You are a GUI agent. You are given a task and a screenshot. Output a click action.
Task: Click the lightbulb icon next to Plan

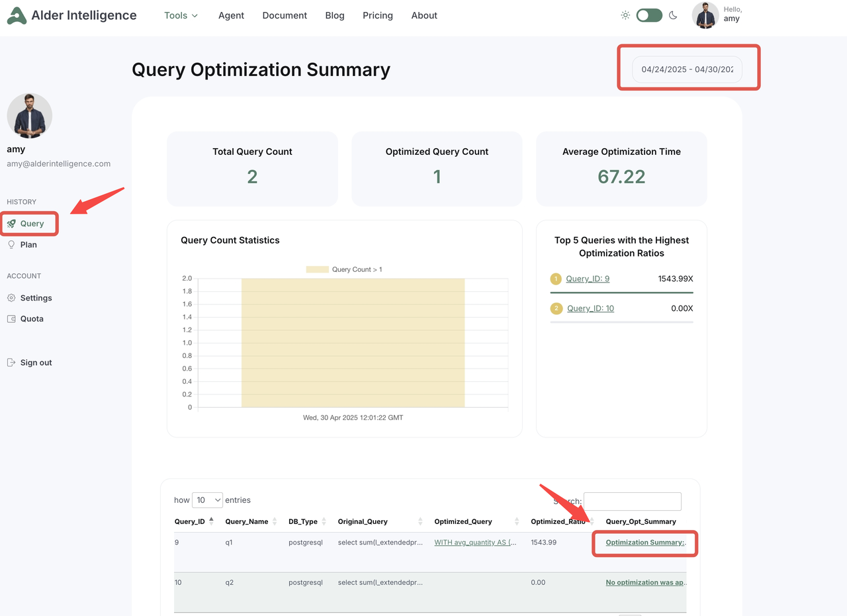(11, 245)
